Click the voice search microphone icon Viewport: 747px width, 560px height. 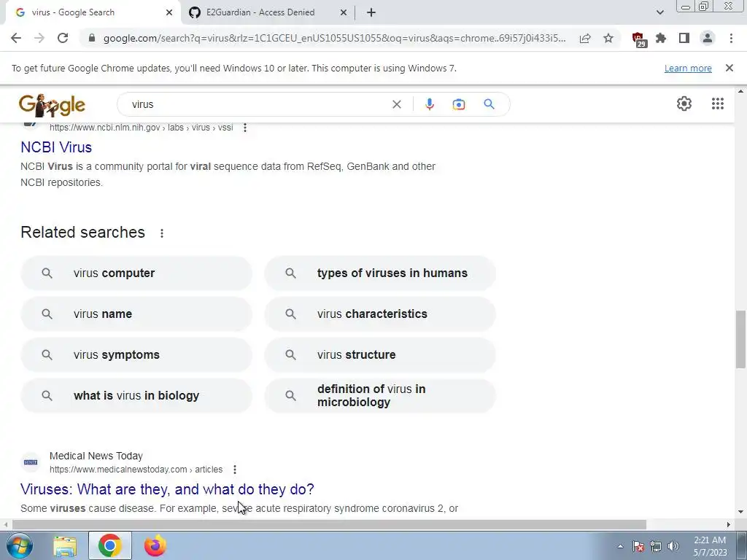pyautogui.click(x=429, y=104)
